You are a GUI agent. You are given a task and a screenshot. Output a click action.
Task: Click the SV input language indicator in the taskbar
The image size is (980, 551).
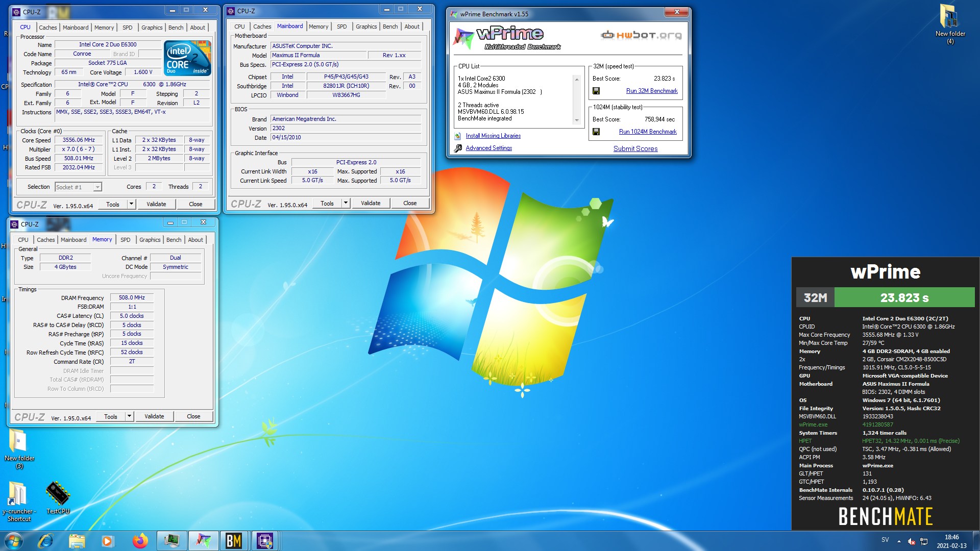click(885, 540)
